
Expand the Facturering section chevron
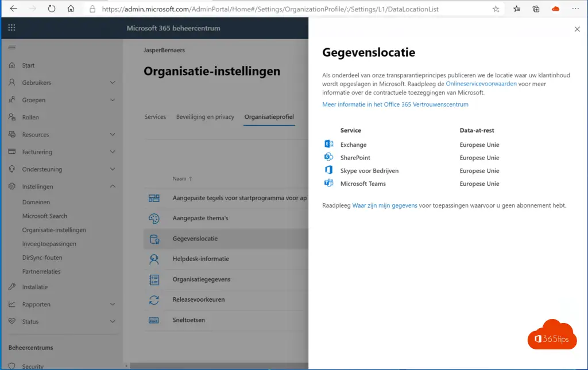pos(113,152)
